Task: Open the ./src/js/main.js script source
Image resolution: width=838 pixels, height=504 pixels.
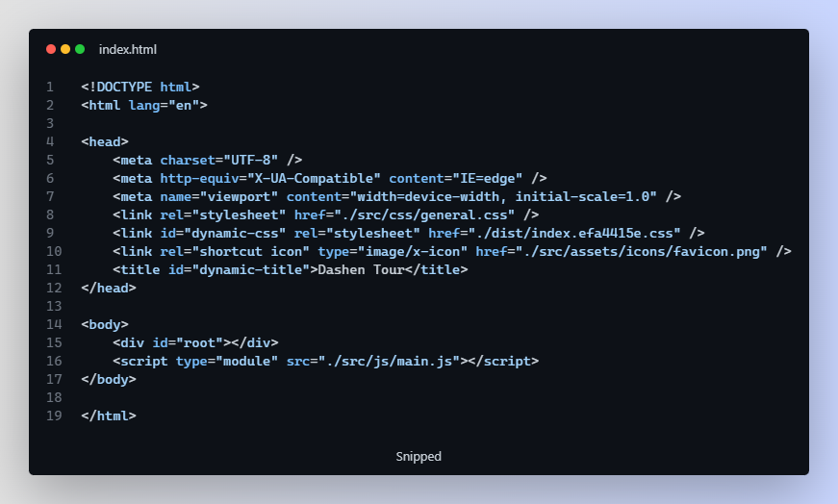Action: click(389, 362)
